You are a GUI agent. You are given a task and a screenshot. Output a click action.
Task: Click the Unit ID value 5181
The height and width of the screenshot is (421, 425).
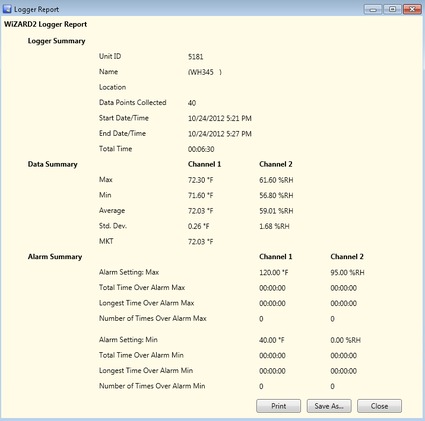tap(195, 57)
